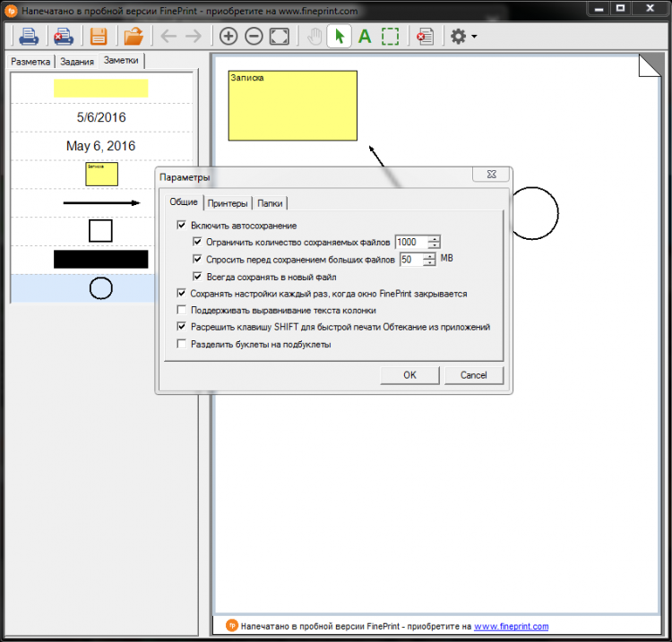Toggle Ограничить количество сохраняемых файлов checkbox

point(197,242)
